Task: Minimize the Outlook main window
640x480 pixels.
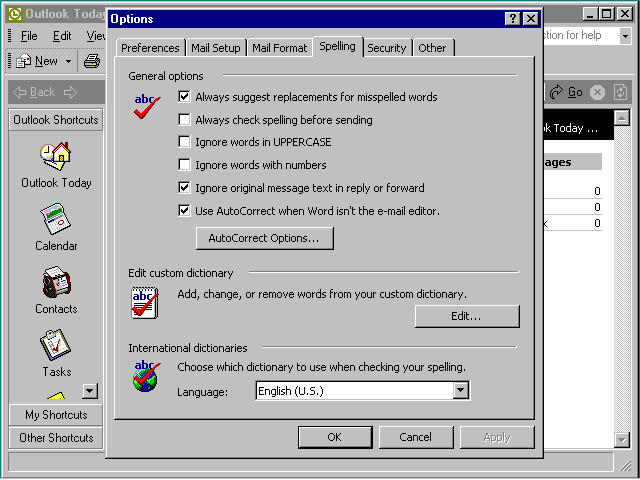Action: [x=590, y=14]
